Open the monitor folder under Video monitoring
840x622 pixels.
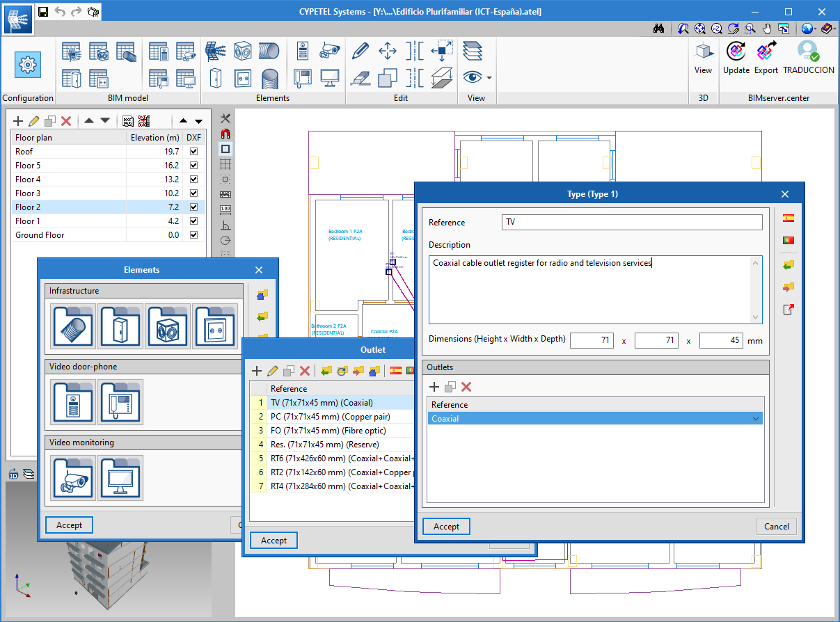pyautogui.click(x=120, y=478)
